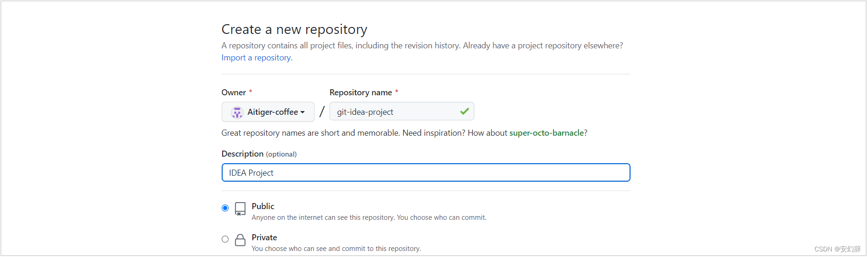Image resolution: width=868 pixels, height=257 pixels.
Task: Click the Repository name input field
Action: pos(402,112)
